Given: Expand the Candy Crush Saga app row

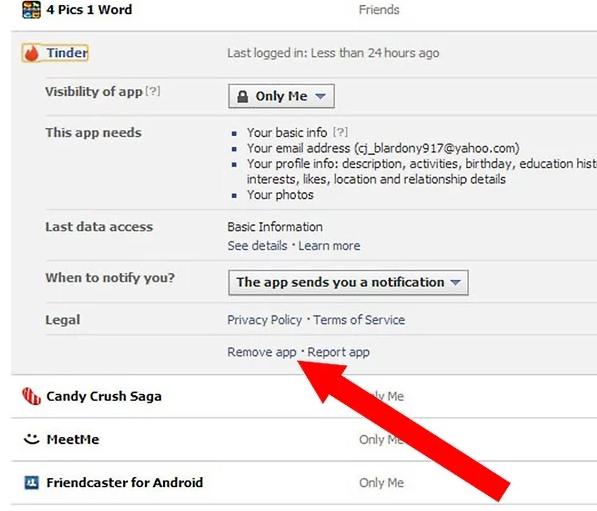Looking at the screenshot, I should (304, 396).
